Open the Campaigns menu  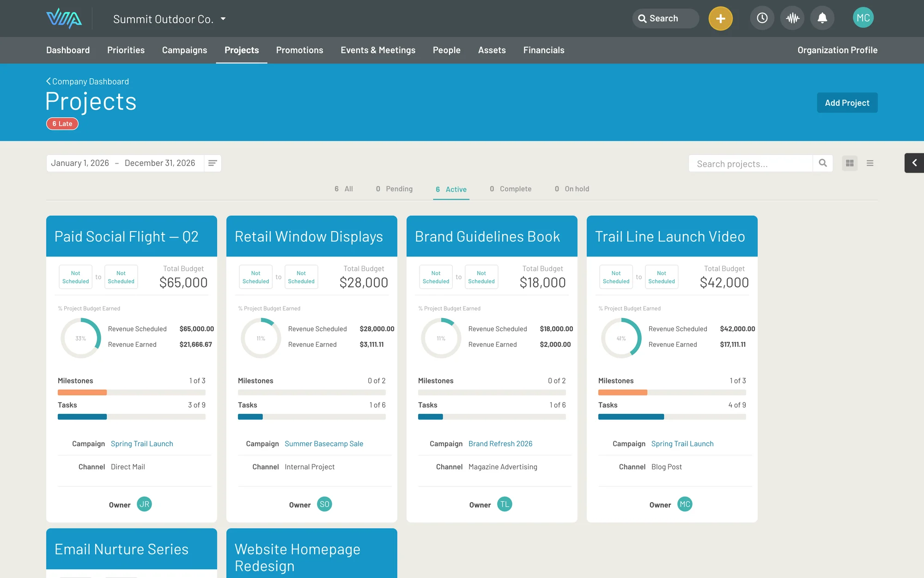[184, 50]
